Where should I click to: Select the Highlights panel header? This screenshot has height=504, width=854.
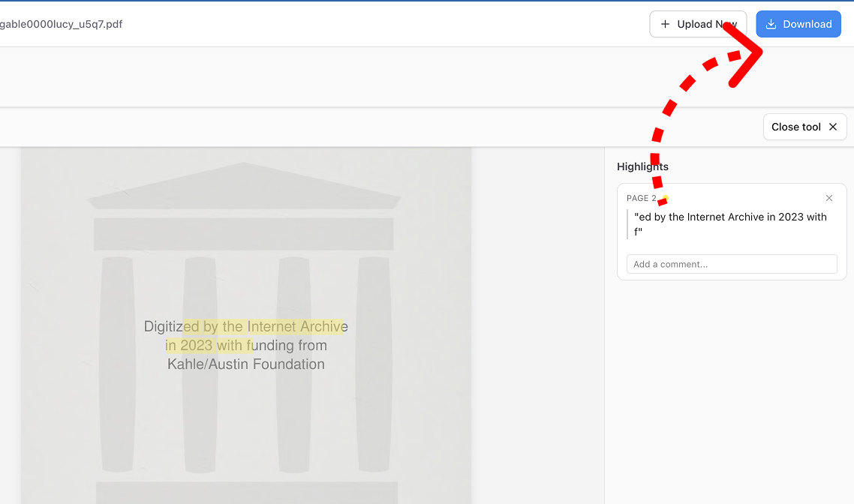pos(642,166)
